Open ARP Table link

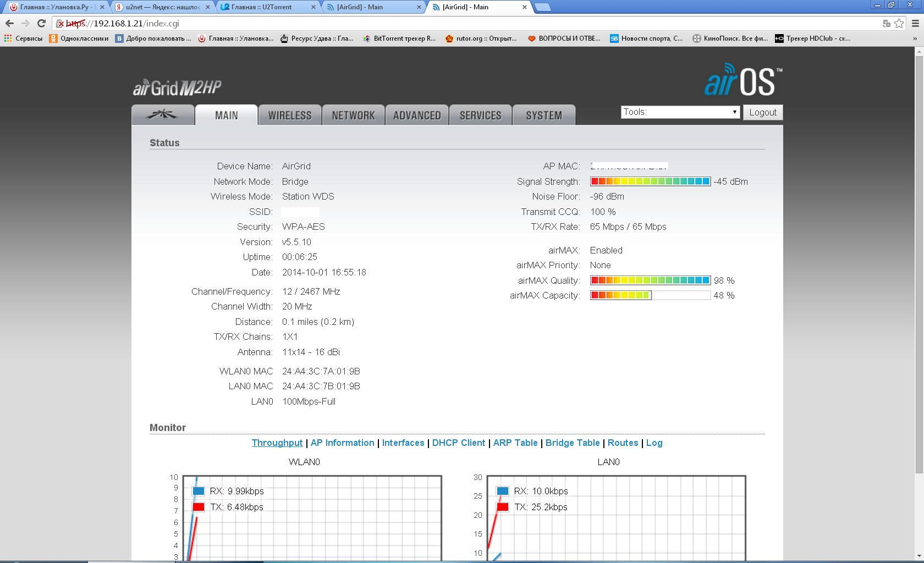pos(515,443)
